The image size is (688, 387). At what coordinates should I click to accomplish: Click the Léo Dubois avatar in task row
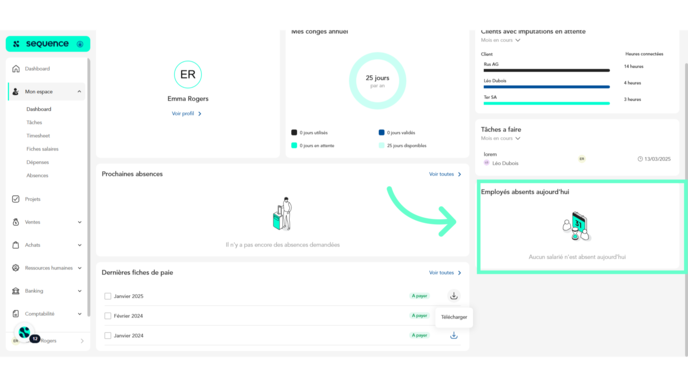tap(486, 163)
